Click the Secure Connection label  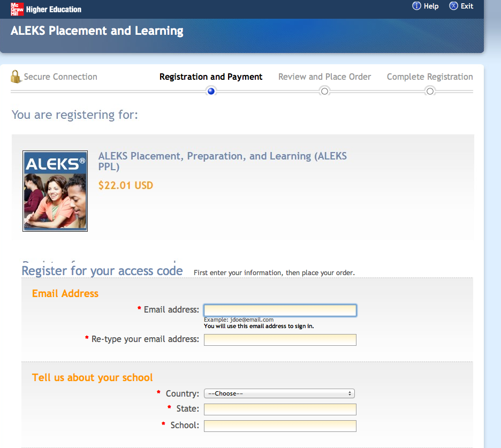(x=60, y=77)
